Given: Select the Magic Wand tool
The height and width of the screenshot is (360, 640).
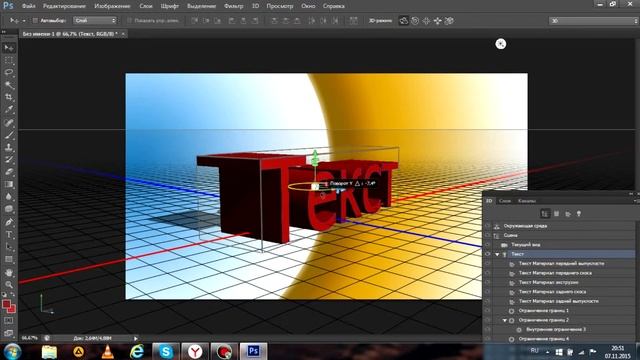Looking at the screenshot, I should click(x=9, y=85).
